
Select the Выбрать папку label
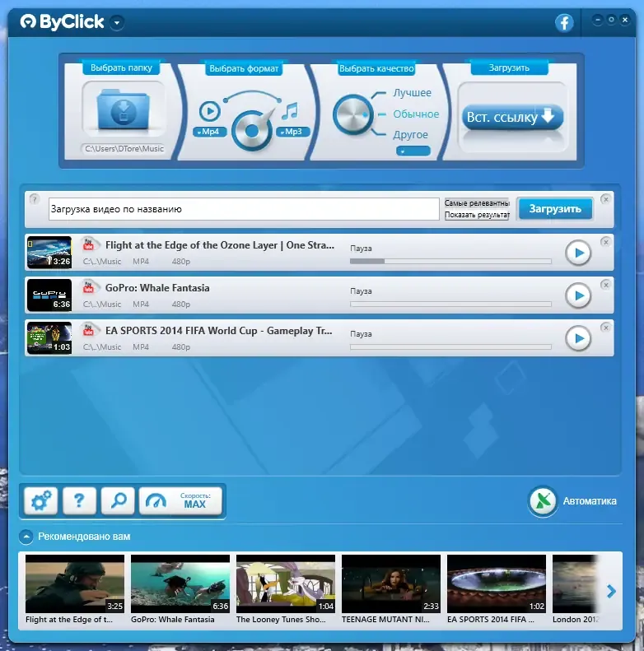pyautogui.click(x=121, y=67)
